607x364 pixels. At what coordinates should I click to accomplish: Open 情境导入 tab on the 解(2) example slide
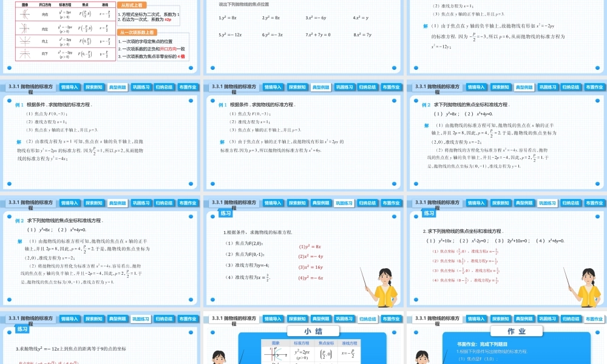tap(69, 87)
